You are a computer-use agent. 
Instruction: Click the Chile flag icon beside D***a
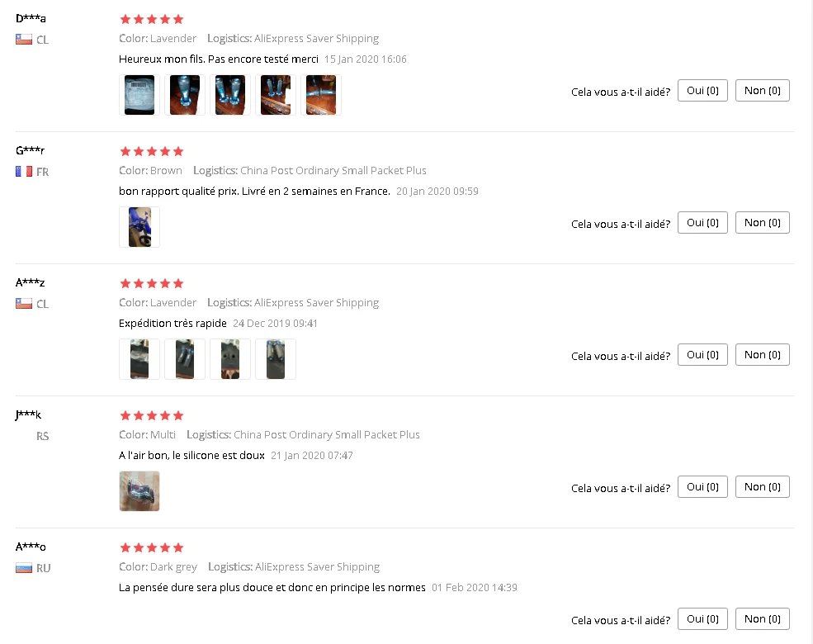(x=24, y=40)
